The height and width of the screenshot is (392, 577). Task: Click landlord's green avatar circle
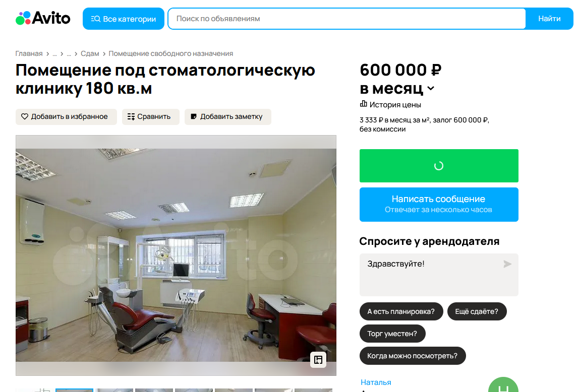click(x=503, y=385)
